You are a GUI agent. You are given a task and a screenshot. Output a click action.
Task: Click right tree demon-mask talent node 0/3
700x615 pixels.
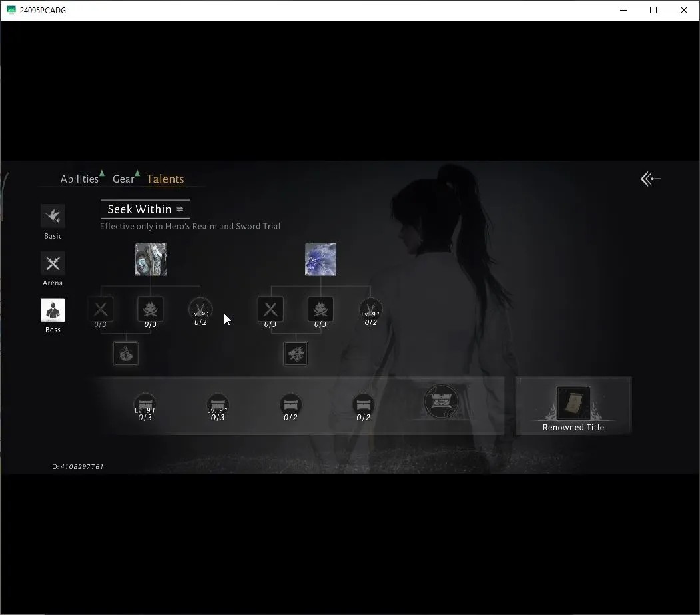pos(320,308)
